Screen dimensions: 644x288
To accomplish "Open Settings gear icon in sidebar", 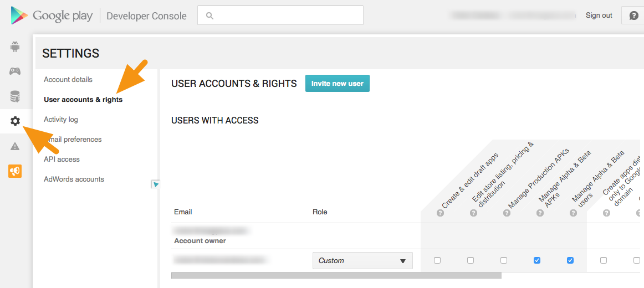I will [x=15, y=121].
